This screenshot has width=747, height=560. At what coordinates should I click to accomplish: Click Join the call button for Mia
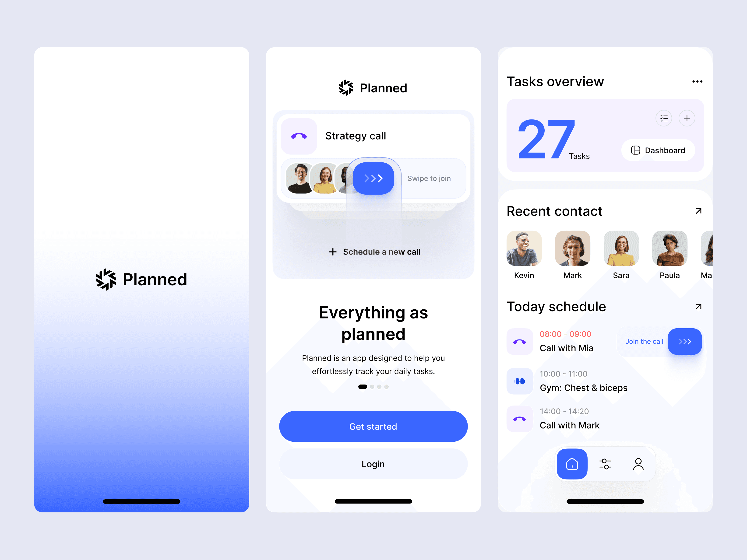[684, 341]
